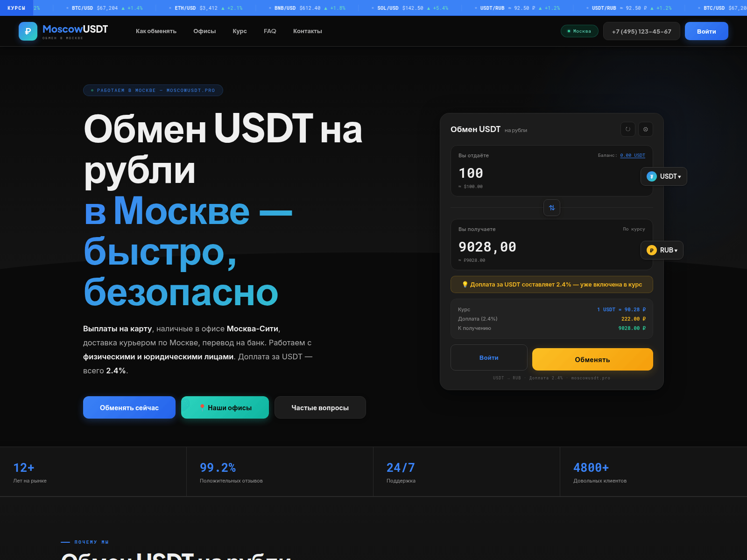This screenshot has width=747, height=560.
Task: Open the USDT currency dropdown
Action: coord(664,176)
